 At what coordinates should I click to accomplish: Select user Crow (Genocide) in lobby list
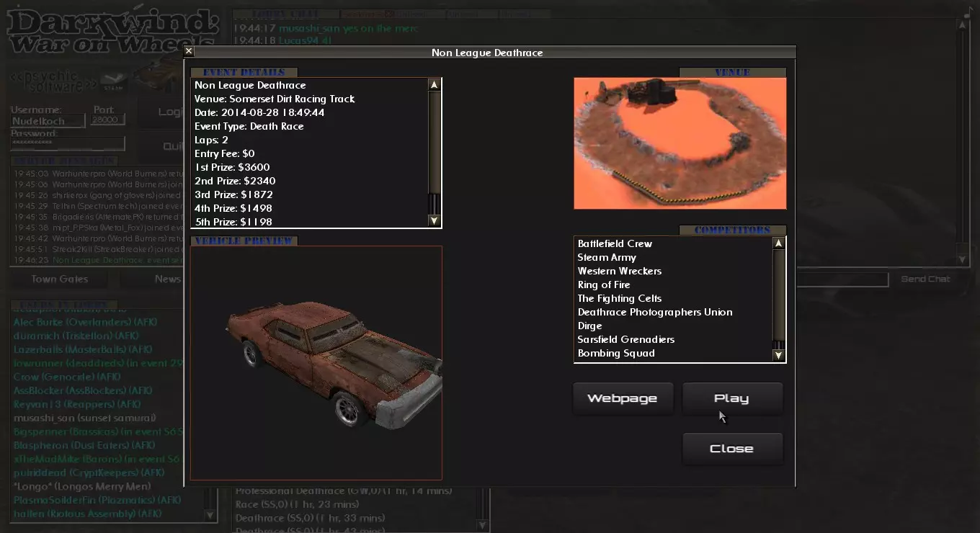[x=67, y=377]
